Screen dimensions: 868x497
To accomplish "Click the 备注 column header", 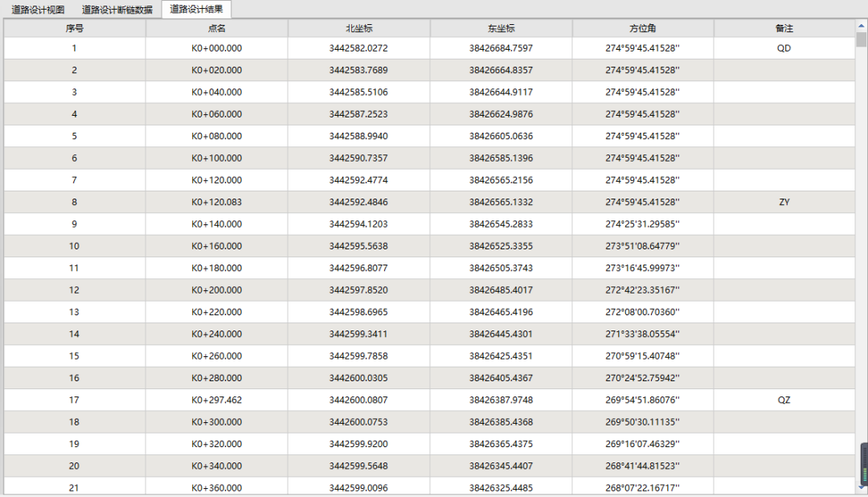I will click(784, 27).
